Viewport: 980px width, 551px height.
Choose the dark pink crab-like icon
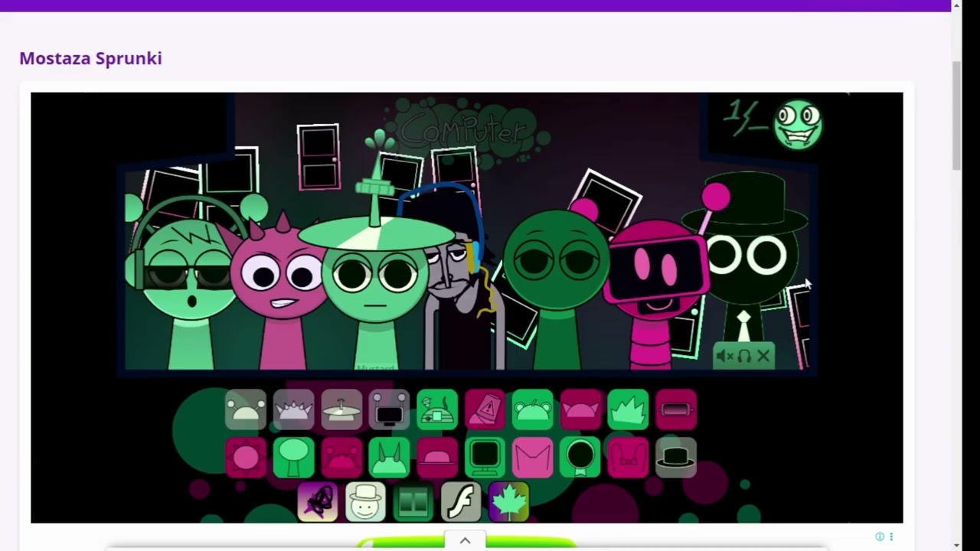pyautogui.click(x=341, y=458)
